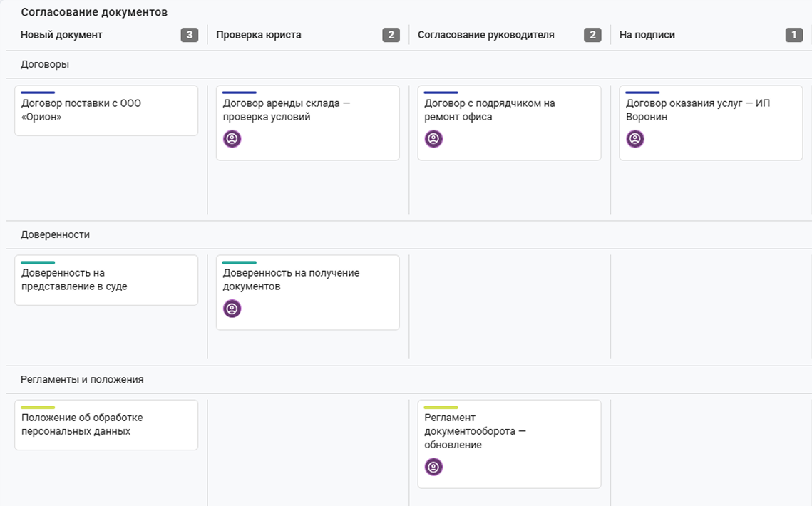The height and width of the screenshot is (506, 812).
Task: Select the Согласование руководителя column header
Action: (485, 35)
